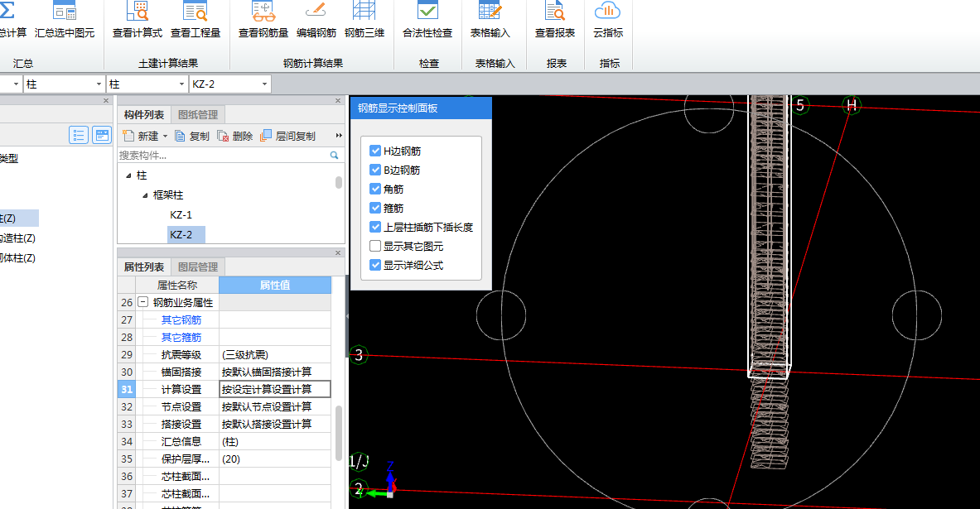The image size is (980, 509).
Task: Switch to 图层管理 tab
Action: point(197,267)
